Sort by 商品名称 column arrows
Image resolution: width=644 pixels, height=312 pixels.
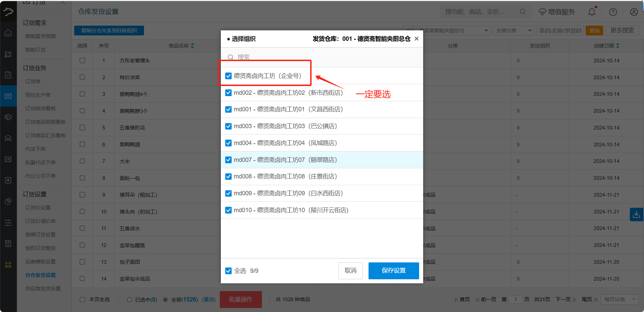point(192,46)
